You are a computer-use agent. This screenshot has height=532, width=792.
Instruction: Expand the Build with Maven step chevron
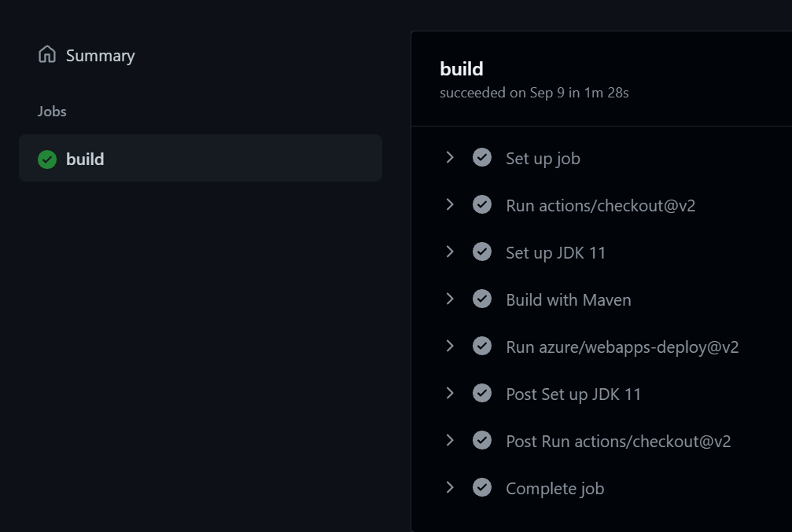(450, 299)
